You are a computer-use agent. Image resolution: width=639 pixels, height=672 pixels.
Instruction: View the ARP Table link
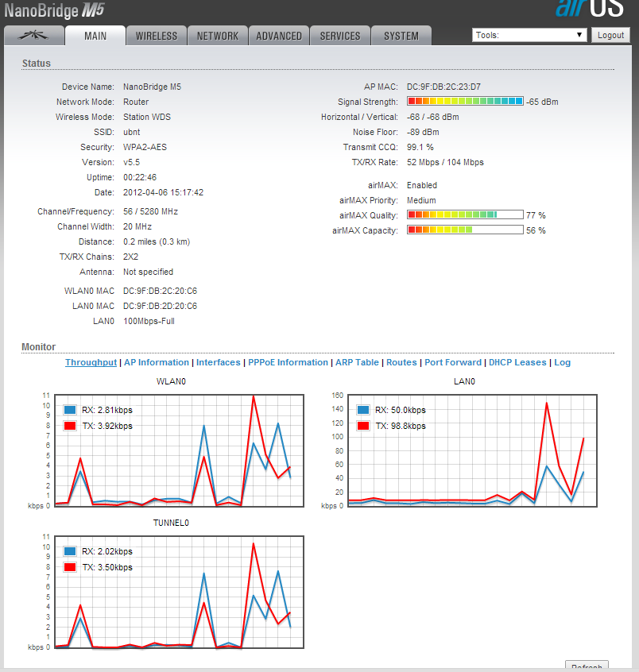coord(356,362)
